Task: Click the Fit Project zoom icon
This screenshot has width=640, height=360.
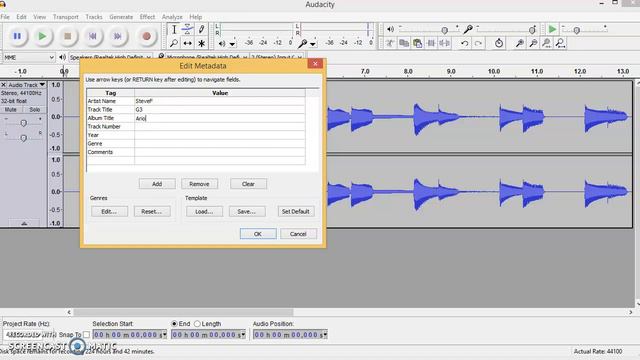Action: click(x=560, y=43)
